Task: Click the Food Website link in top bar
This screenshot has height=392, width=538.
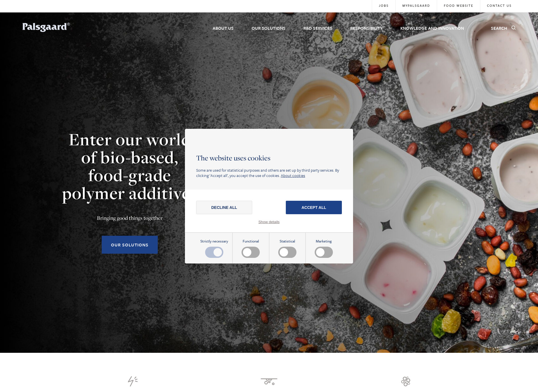Action: pos(458,5)
